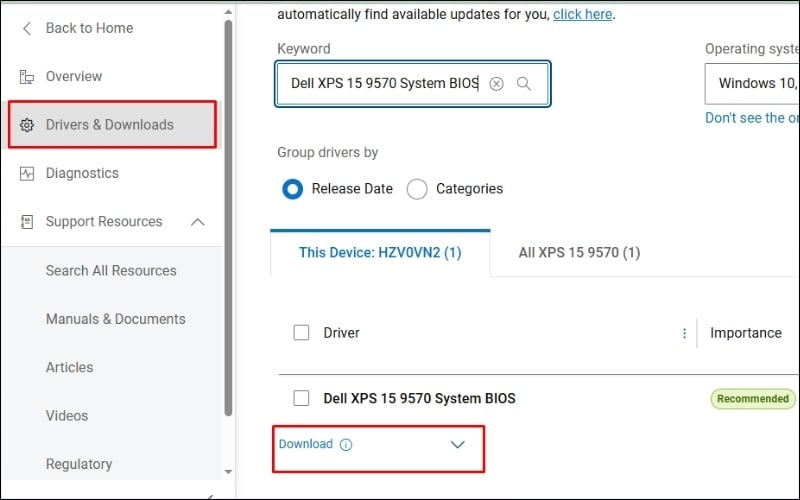Screen dimensions: 800x500
Task: Clear the keyword field with the X icon
Action: click(x=496, y=84)
